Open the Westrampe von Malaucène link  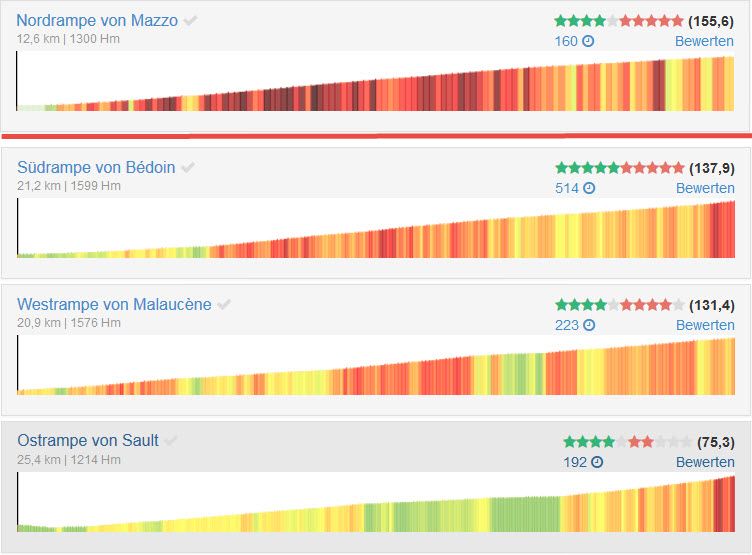114,304
